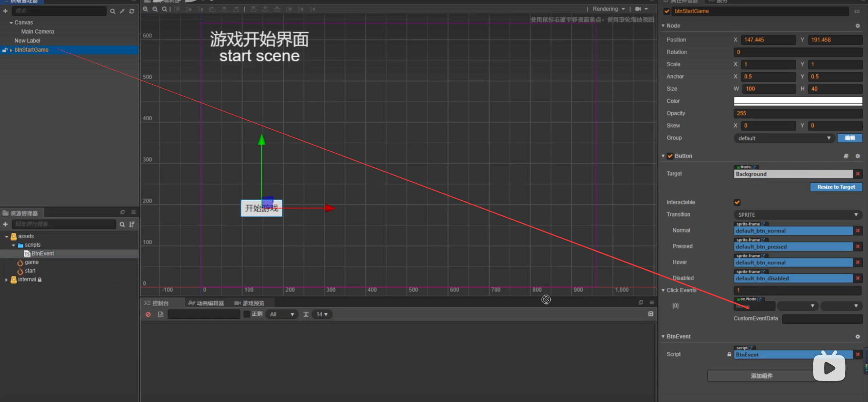Switch to the 动画编辑器 animation editor tab
The height and width of the screenshot is (402, 868).
206,303
